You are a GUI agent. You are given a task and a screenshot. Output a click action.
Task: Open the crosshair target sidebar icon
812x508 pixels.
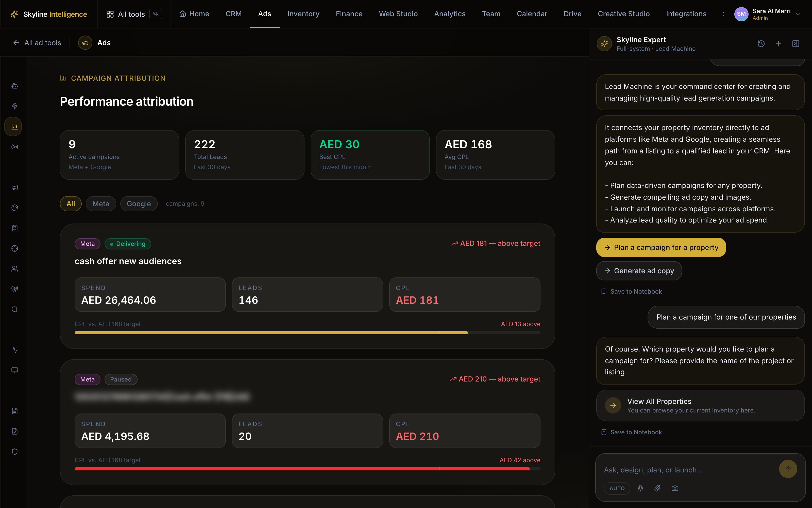point(14,248)
